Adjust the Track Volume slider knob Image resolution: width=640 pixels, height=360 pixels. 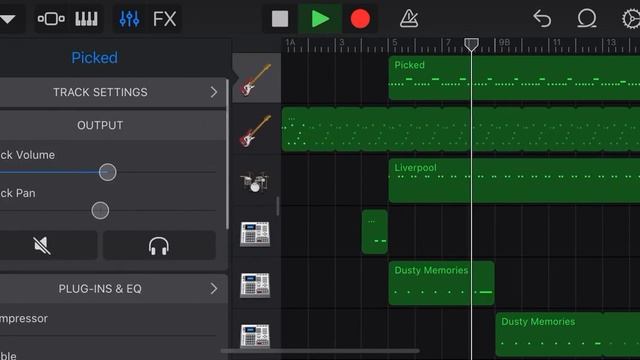[108, 172]
